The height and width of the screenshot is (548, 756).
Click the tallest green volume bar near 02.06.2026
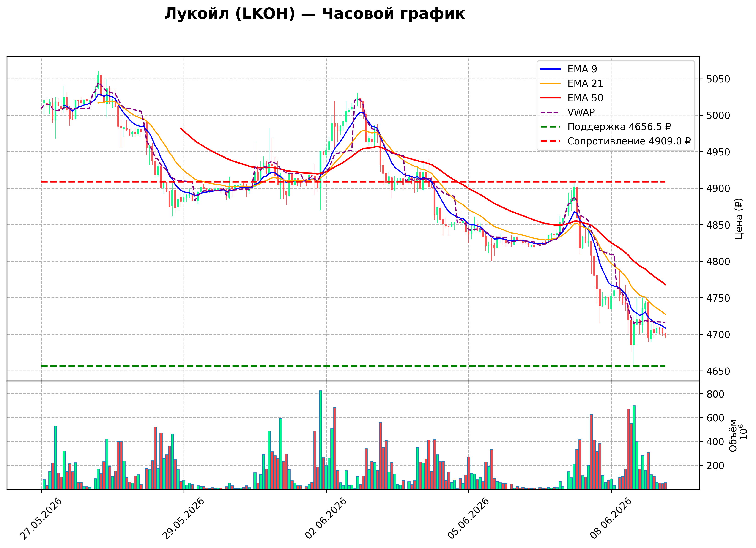click(x=321, y=440)
